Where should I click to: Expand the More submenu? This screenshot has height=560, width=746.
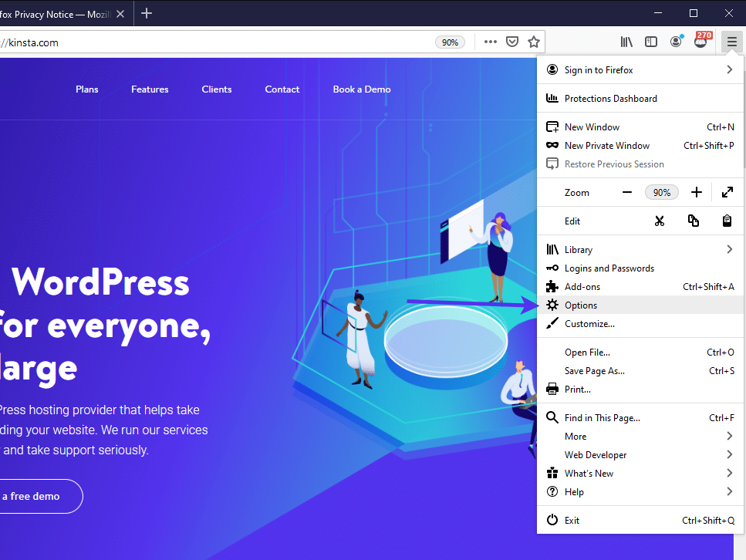(728, 436)
